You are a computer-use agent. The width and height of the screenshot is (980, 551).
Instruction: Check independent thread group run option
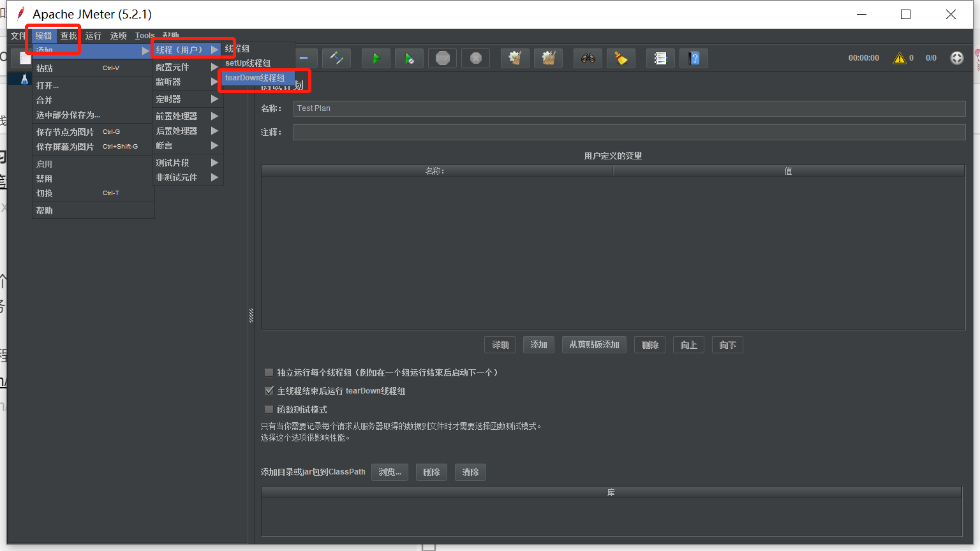[269, 372]
